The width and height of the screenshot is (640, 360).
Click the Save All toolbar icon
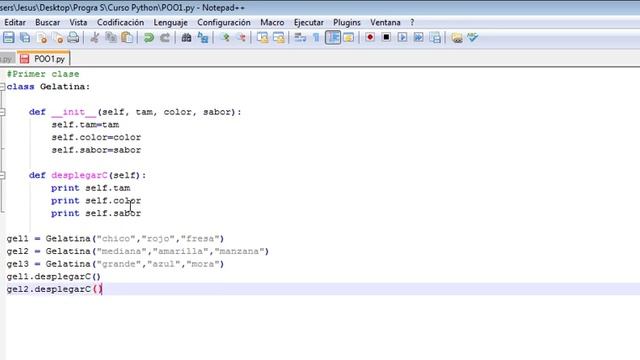click(x=25, y=38)
